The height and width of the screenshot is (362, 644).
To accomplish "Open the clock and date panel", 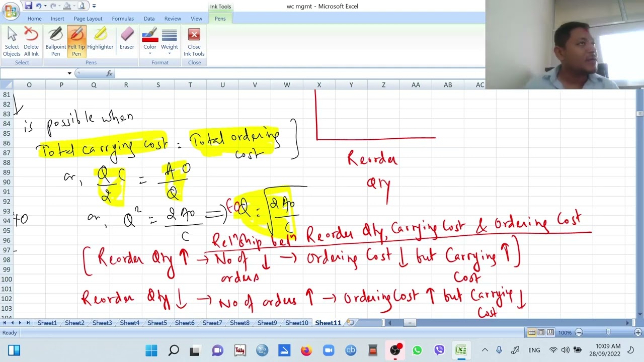I will tap(608, 350).
